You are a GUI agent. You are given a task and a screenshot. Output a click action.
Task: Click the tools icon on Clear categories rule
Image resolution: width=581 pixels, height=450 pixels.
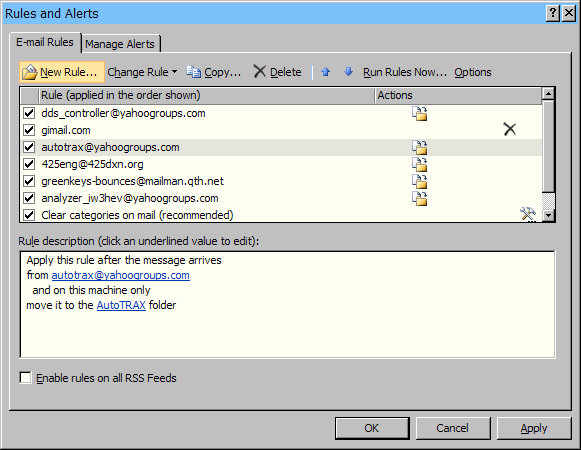[x=528, y=214]
